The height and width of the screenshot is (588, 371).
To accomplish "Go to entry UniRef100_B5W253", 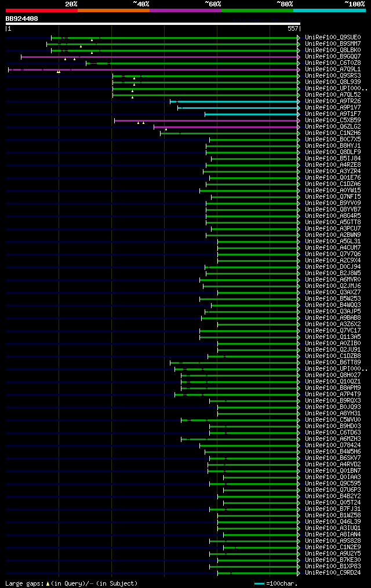I will click(333, 299).
